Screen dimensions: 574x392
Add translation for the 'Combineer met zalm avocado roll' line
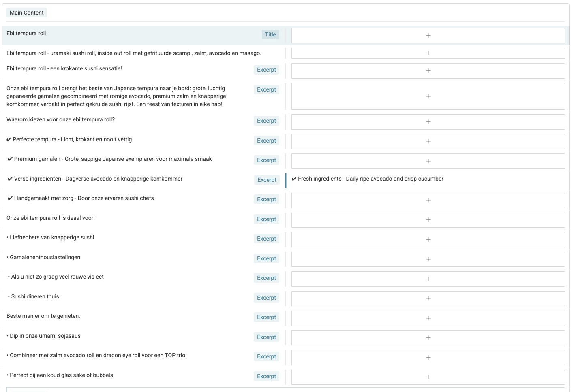click(x=428, y=358)
